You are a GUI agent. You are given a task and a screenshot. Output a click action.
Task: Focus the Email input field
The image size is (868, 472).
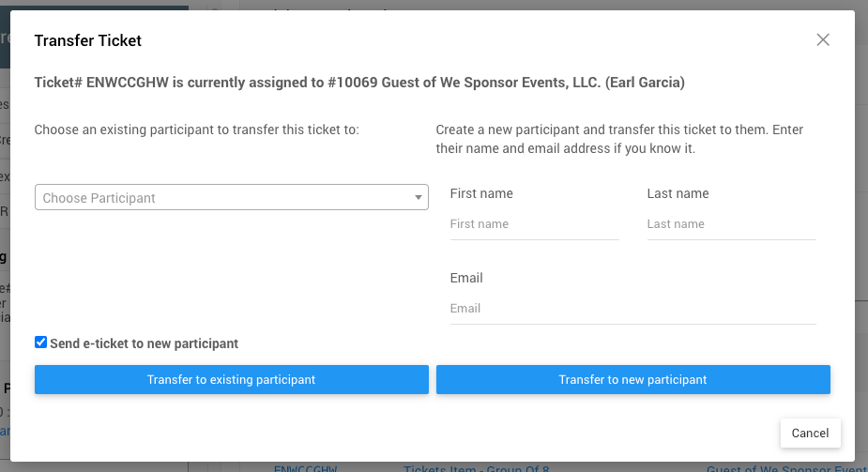click(632, 309)
